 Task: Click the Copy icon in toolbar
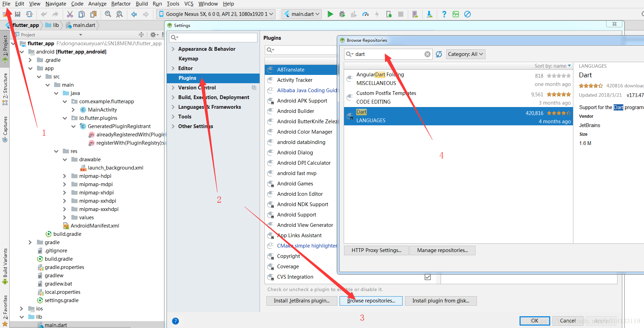[82, 14]
